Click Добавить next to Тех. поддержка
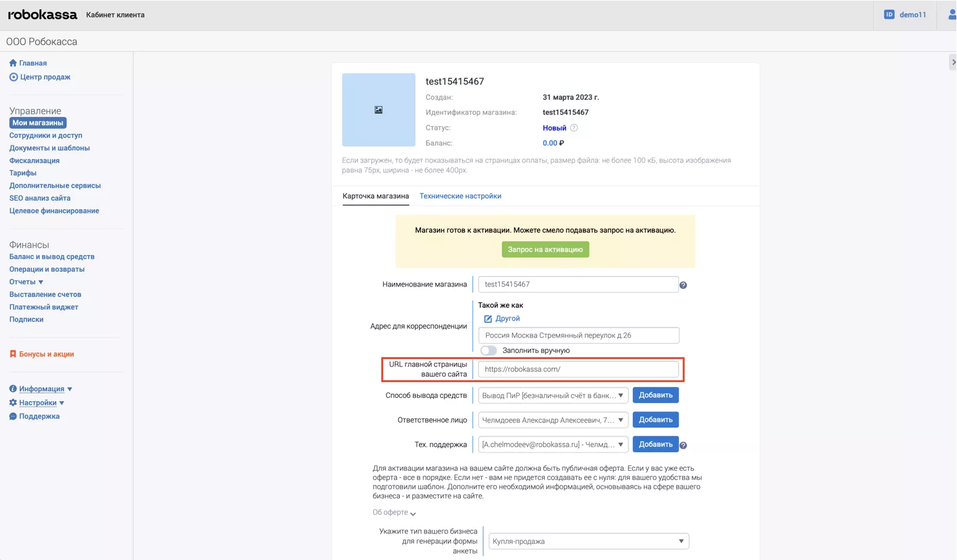957x560 pixels. tap(656, 445)
